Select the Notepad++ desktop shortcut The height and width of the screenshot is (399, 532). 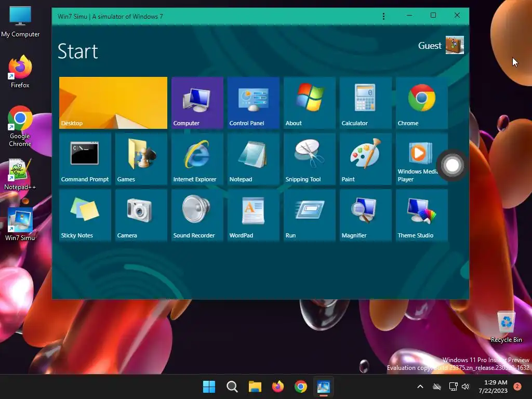pos(20,174)
